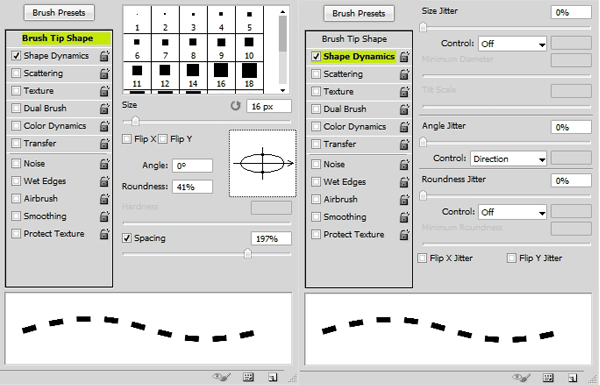Toggle live brush preview icon below Brush Tip Shape view
This screenshot has width=600, height=385.
[222, 377]
